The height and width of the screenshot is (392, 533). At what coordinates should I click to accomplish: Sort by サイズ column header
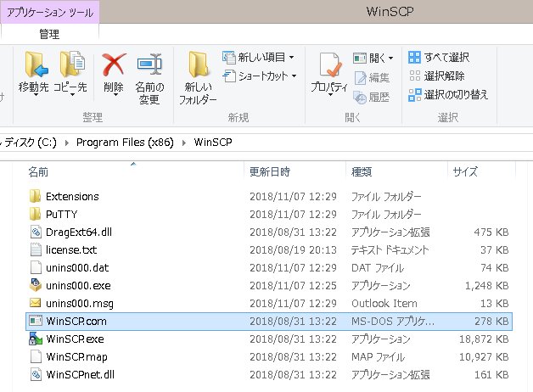tap(465, 172)
